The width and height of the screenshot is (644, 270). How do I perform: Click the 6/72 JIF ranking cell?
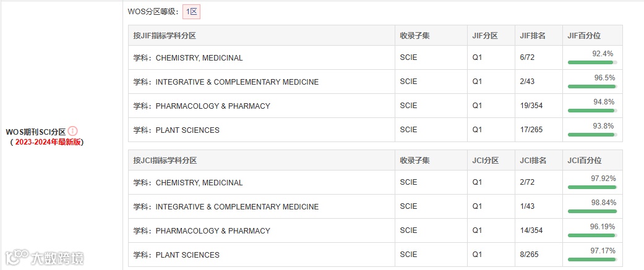[x=527, y=57]
